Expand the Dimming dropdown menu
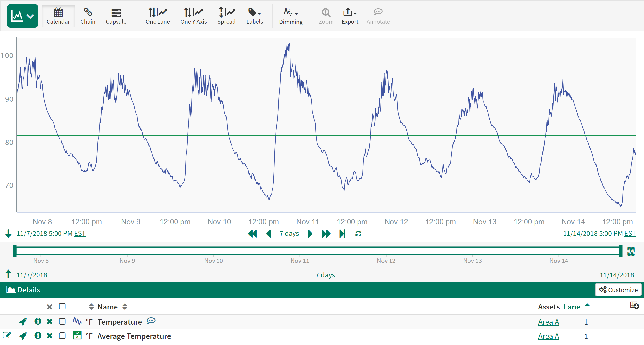The width and height of the screenshot is (644, 345). 291,16
